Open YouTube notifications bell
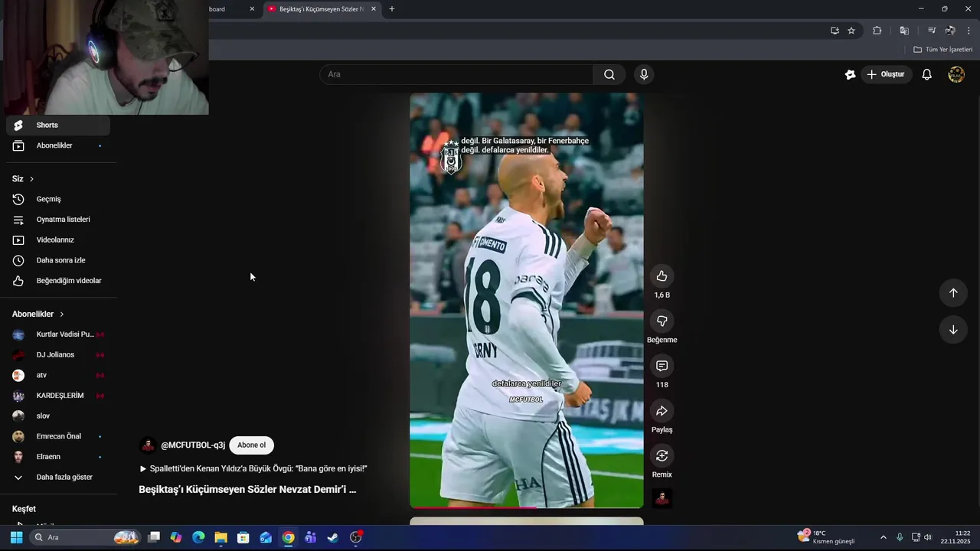This screenshot has width=980, height=551. pyautogui.click(x=926, y=74)
